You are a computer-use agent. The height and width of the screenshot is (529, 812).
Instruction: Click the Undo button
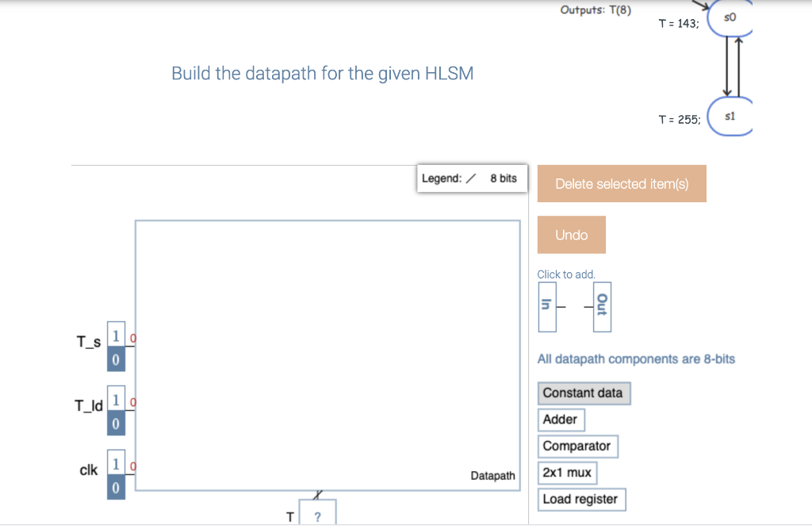(x=571, y=234)
